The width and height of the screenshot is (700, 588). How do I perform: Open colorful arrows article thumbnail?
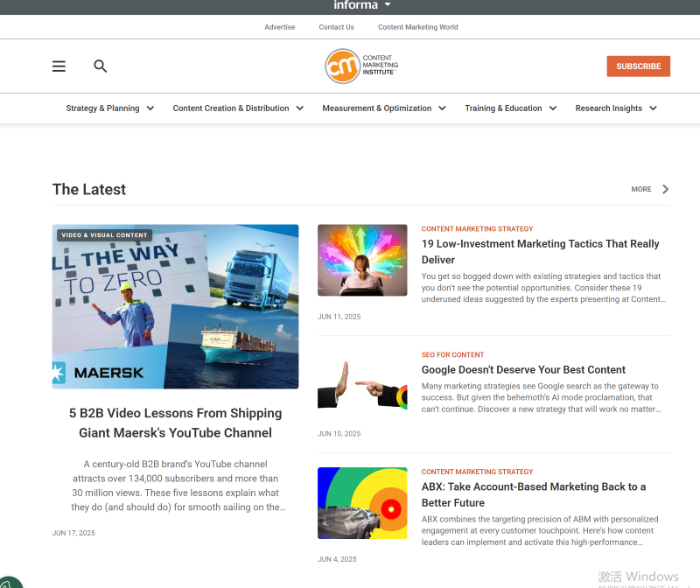[362, 260]
